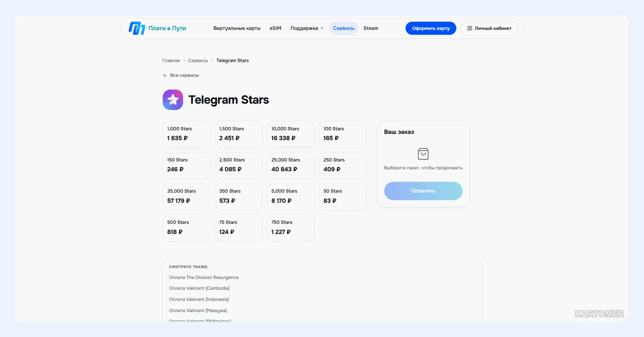
Task: Select the 500 Stars package
Action: 186,228
